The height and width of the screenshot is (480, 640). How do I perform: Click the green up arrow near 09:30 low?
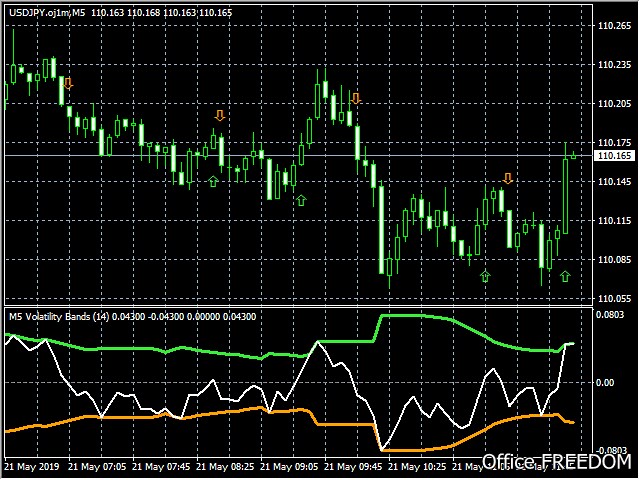click(x=301, y=200)
